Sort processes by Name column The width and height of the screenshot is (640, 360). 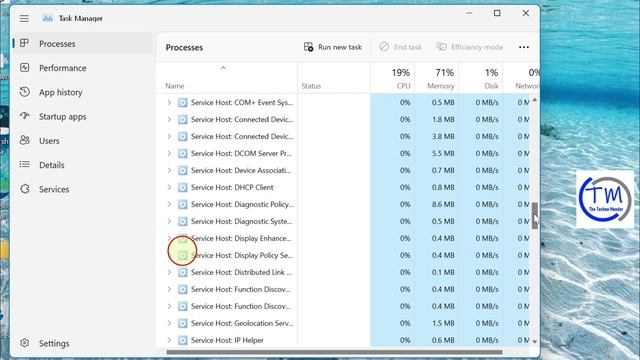coord(227,78)
